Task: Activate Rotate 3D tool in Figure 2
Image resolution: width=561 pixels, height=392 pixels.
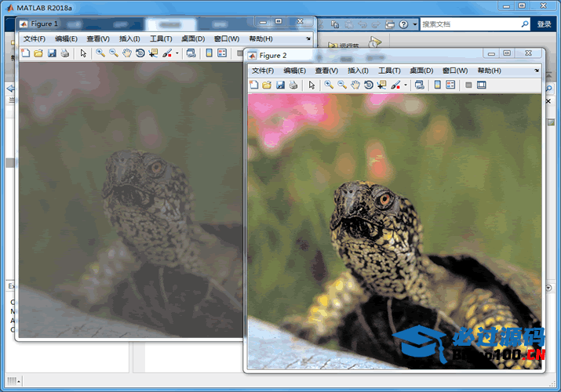Action: (x=369, y=85)
